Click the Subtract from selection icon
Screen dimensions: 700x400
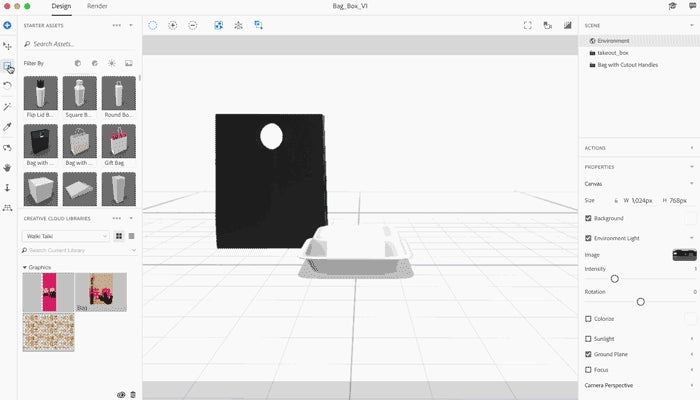tap(192, 25)
